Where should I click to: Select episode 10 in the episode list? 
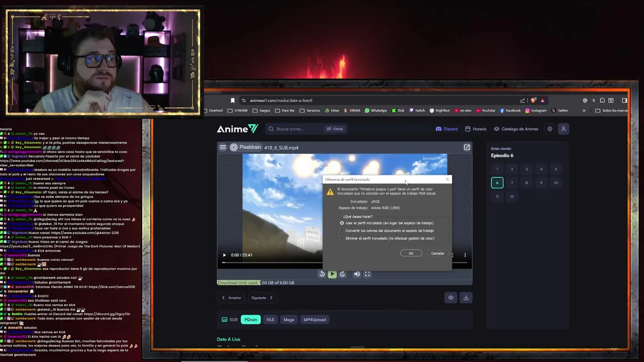pyautogui.click(x=556, y=183)
